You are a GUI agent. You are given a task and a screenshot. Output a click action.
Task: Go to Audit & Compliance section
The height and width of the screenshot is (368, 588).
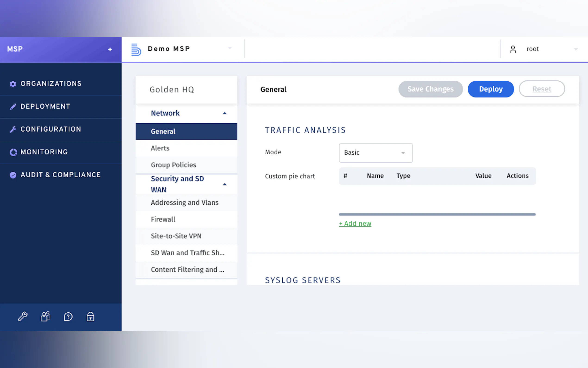(x=60, y=175)
